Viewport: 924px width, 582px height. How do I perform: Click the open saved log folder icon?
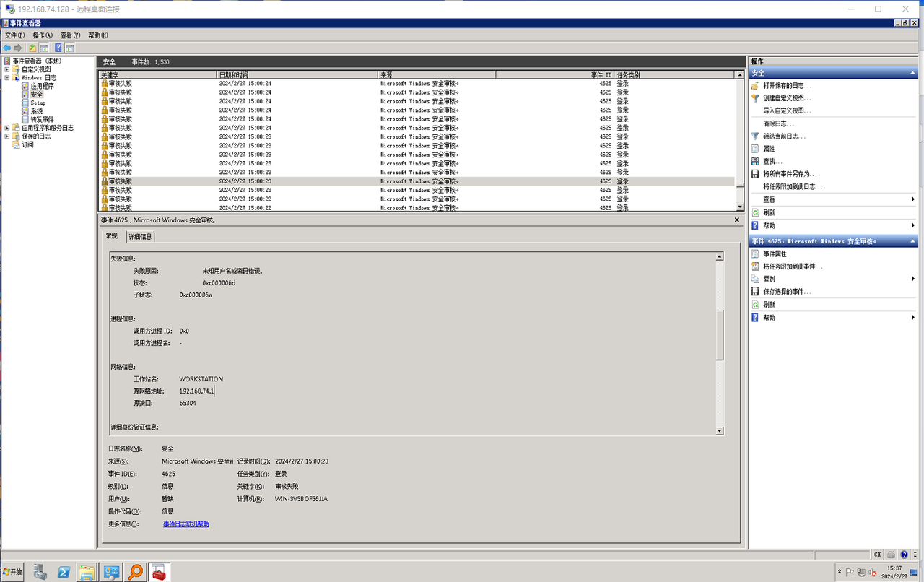(x=755, y=86)
